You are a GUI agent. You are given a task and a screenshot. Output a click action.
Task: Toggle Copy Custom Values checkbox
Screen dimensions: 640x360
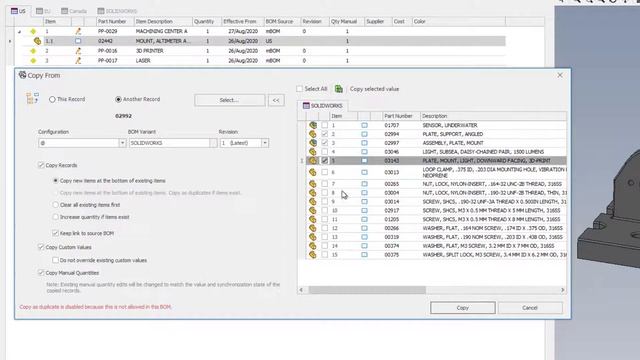coord(41,247)
